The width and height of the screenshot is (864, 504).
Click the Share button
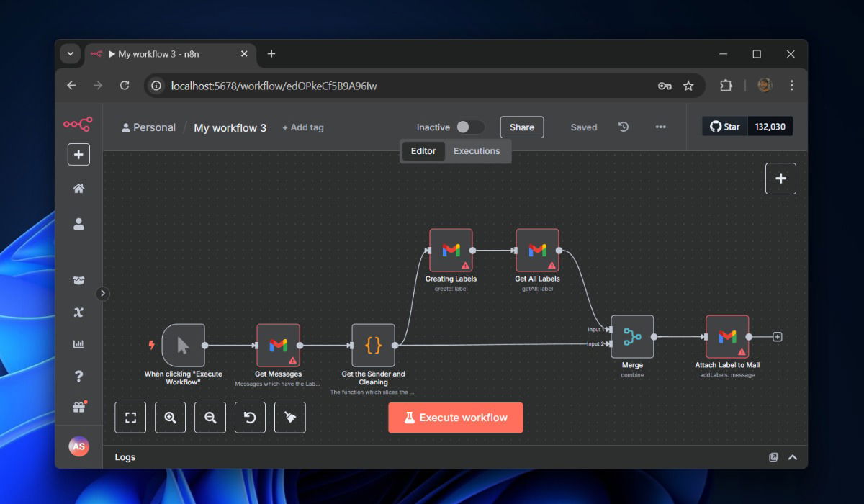tap(521, 127)
